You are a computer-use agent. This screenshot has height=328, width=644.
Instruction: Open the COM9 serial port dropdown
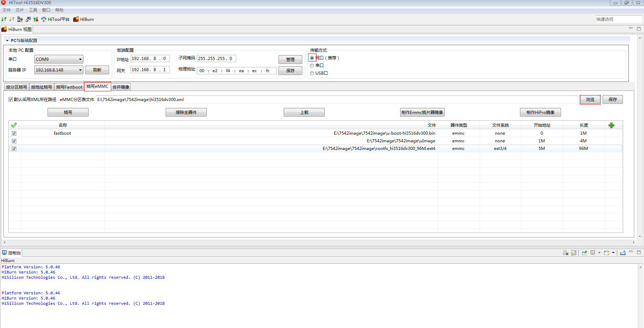click(x=80, y=59)
